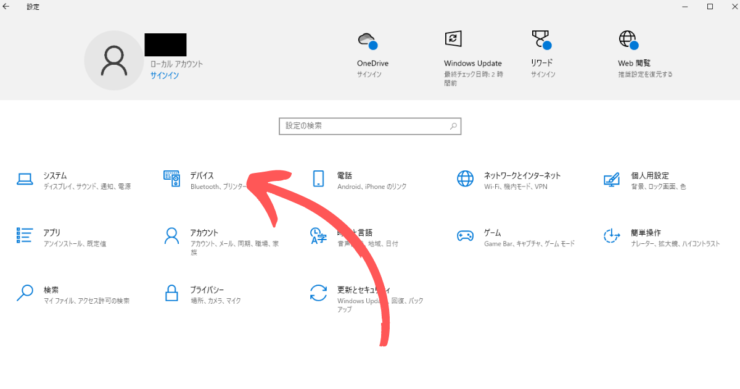The image size is (740, 389).
Task: Select the アカウント category title
Action: tap(204, 232)
